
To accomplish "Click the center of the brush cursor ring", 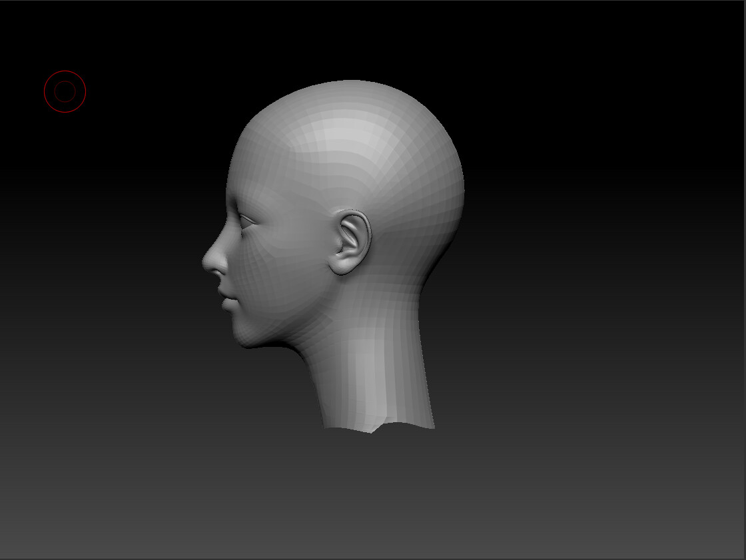I will click(65, 91).
